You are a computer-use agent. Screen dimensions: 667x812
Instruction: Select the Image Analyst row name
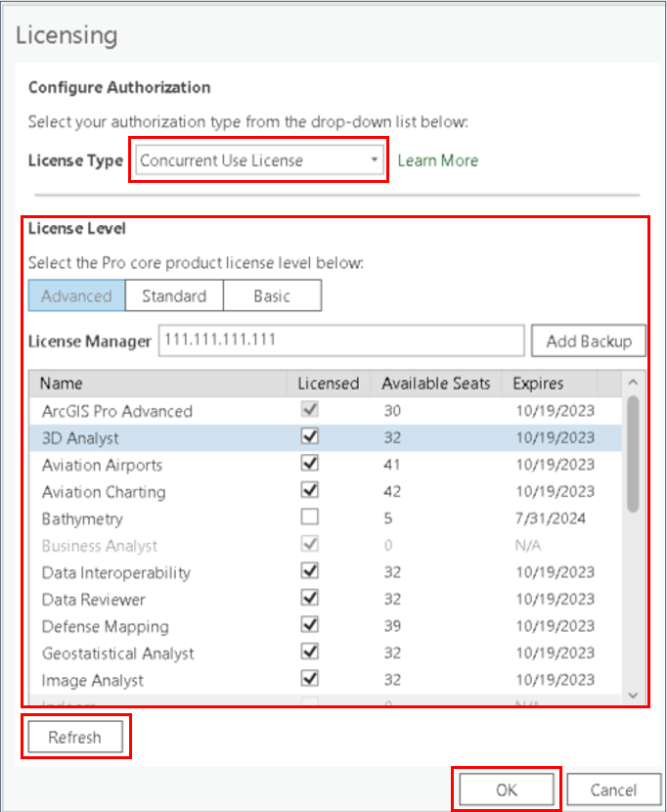(92, 681)
